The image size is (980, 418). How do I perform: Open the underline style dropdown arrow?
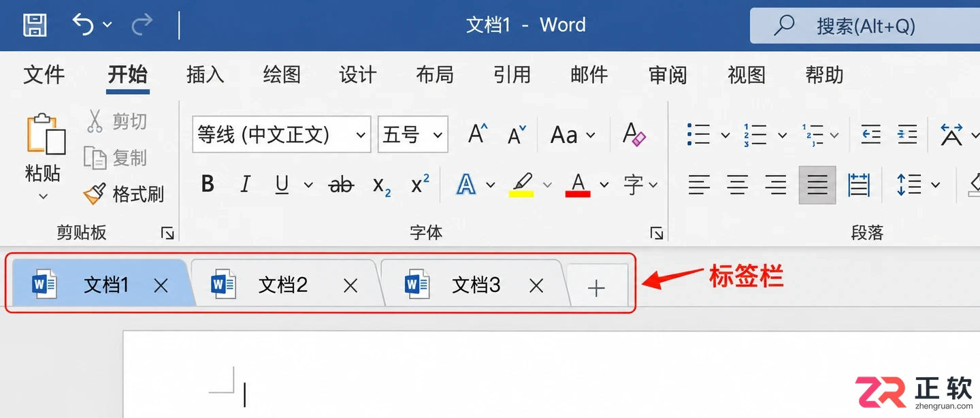pyautogui.click(x=308, y=184)
